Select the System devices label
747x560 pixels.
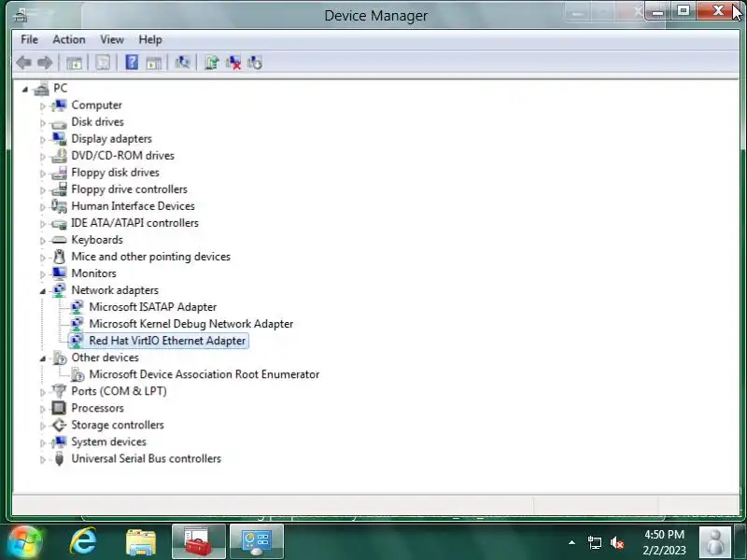(108, 441)
